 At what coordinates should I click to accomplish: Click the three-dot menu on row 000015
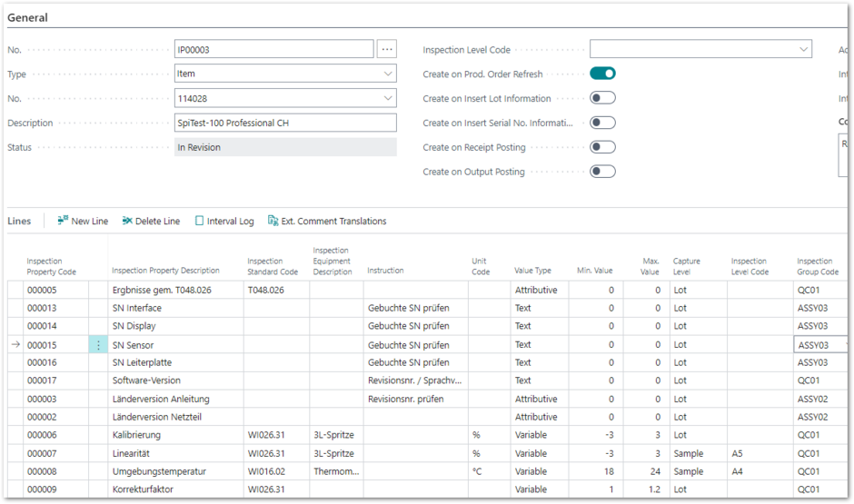tap(98, 345)
